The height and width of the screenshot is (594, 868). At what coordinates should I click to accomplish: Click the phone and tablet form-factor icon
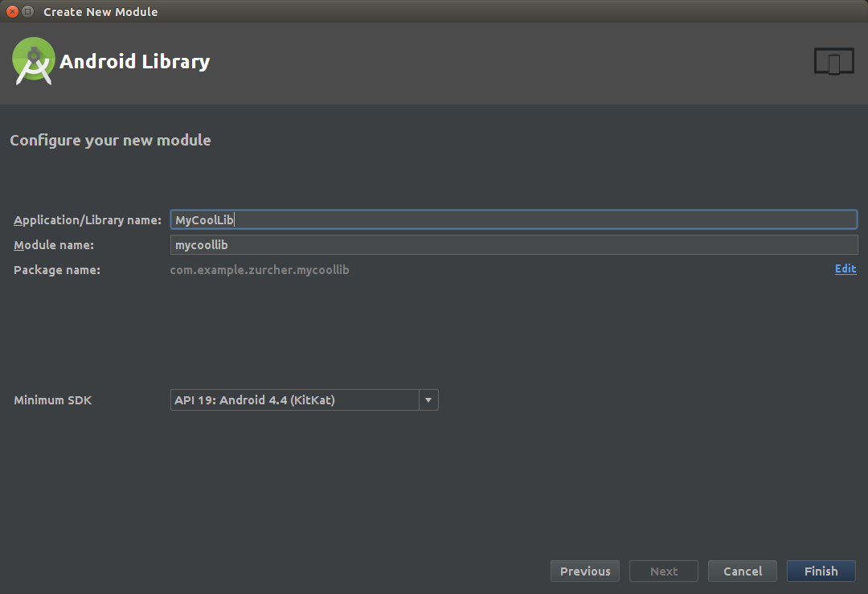[833, 61]
